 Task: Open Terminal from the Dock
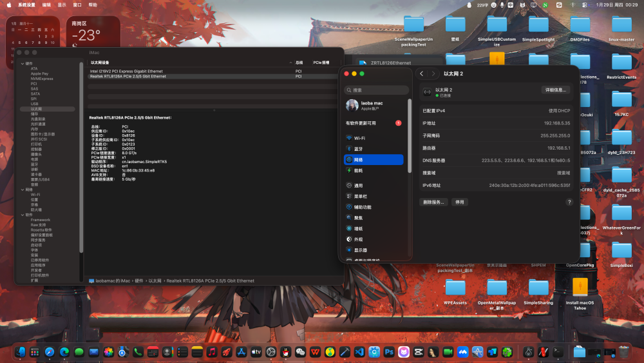558,352
